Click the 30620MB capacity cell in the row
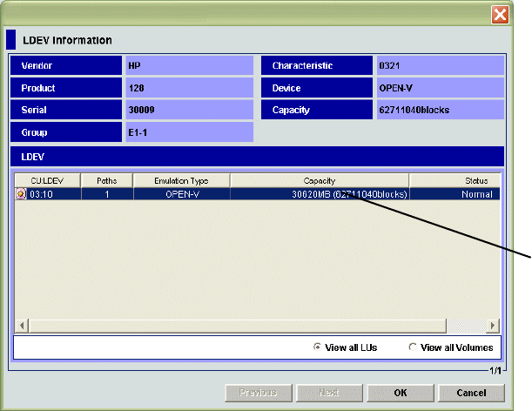This screenshot has width=532, height=411. tap(319, 195)
